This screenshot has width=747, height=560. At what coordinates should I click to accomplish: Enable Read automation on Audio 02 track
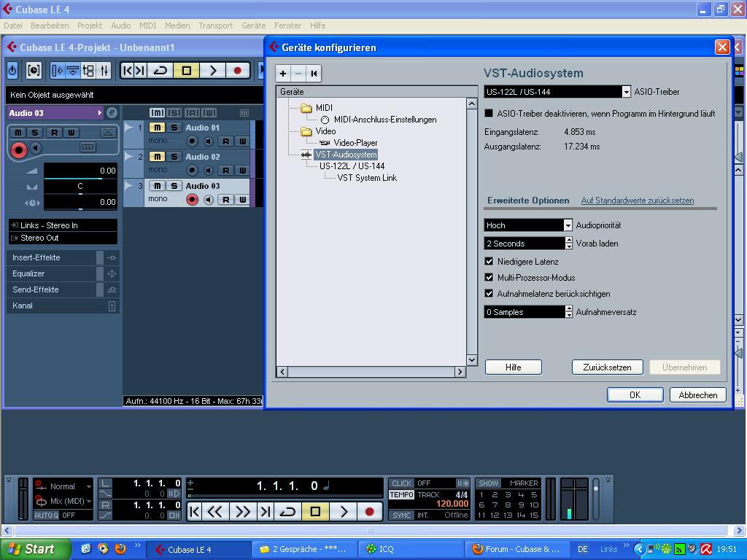click(226, 171)
